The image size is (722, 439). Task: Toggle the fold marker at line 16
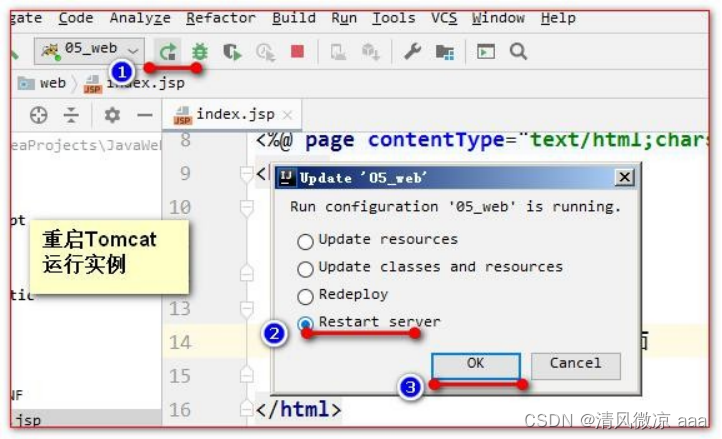click(247, 408)
